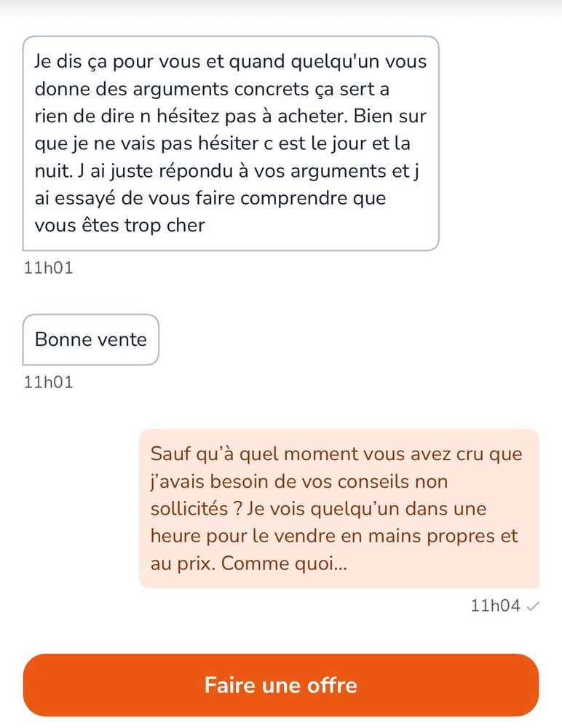Click the text 'au prix. Comme quoi...'
Viewport: 562px width, 728px height.
(x=249, y=563)
